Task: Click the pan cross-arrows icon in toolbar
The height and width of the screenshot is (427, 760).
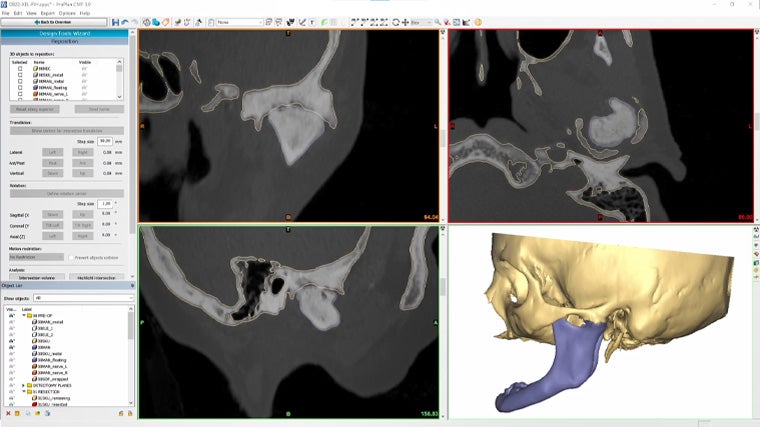Action: click(x=405, y=22)
